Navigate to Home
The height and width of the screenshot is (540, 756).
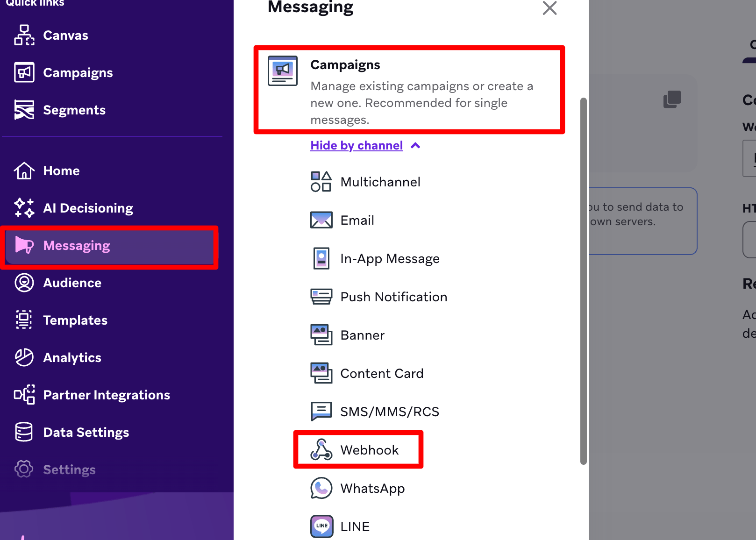pos(61,171)
